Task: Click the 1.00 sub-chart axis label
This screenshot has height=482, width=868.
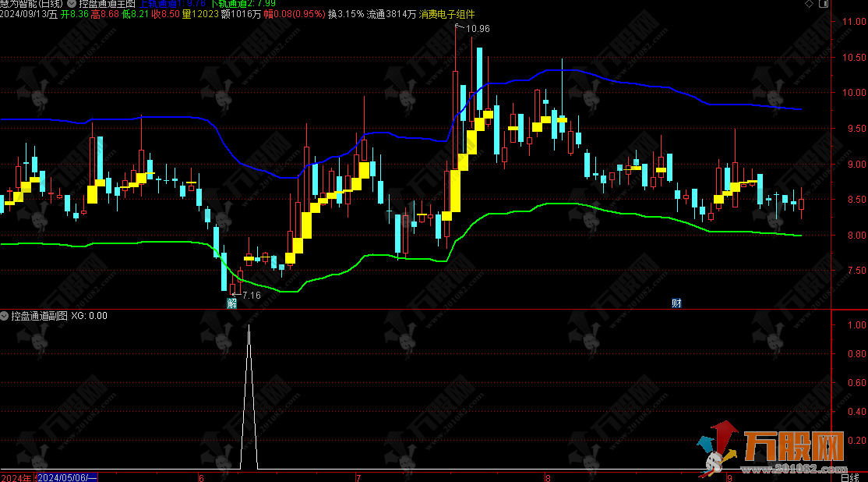Action: [857, 325]
